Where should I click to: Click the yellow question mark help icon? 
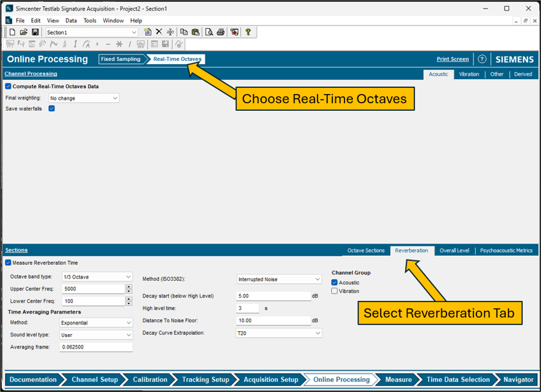click(248, 32)
